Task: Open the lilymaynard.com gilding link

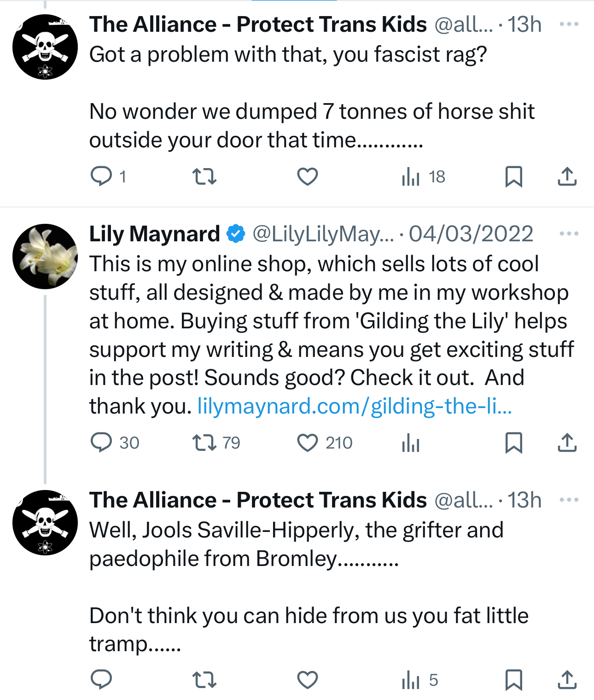Action: pyautogui.click(x=355, y=406)
